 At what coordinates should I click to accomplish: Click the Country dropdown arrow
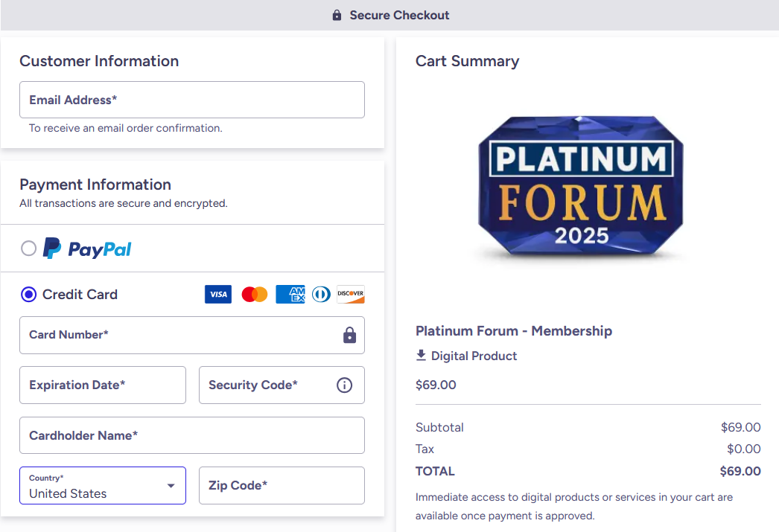click(x=171, y=486)
